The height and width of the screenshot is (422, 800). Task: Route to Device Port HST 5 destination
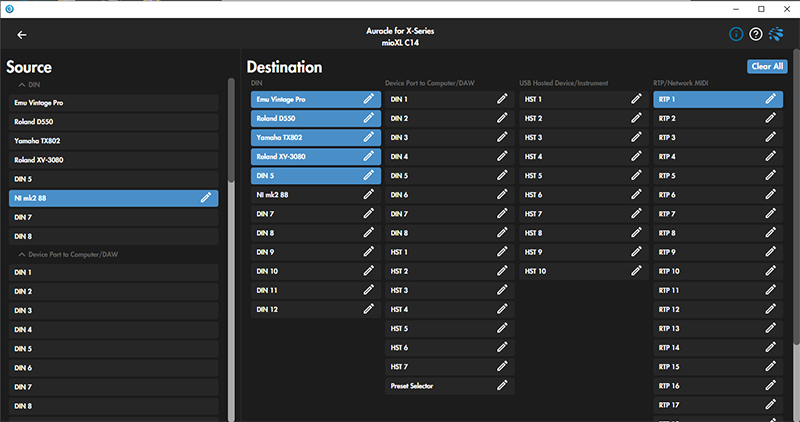(449, 329)
